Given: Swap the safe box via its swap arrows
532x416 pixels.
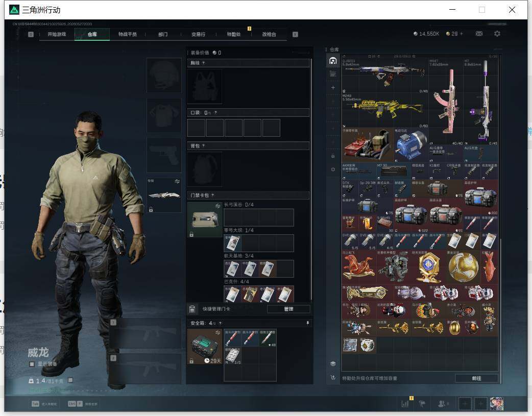Looking at the screenshot, I should pyautogui.click(x=218, y=332).
